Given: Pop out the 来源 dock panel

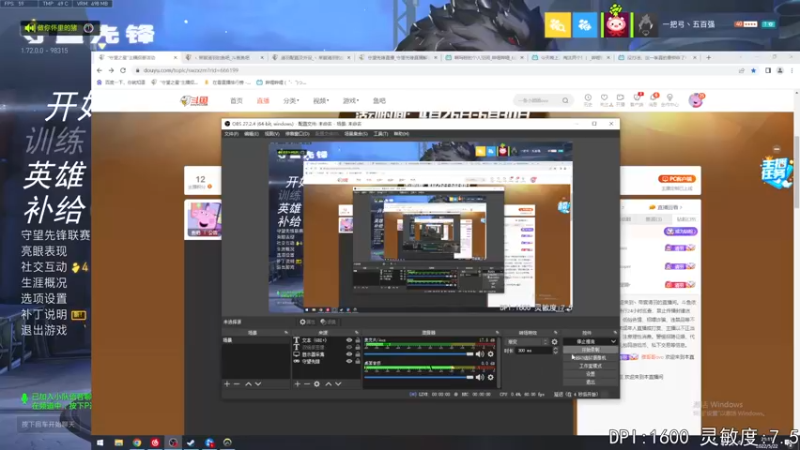Looking at the screenshot, I should click(x=357, y=333).
